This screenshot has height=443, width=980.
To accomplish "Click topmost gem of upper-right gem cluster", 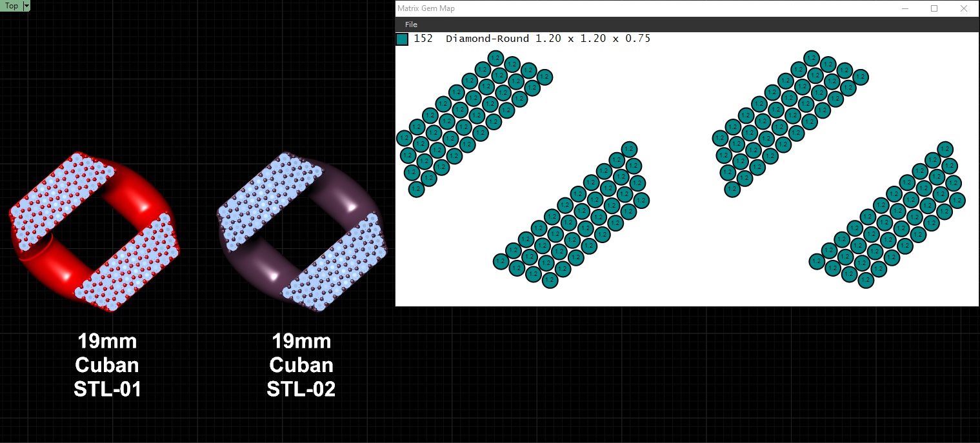I will pyautogui.click(x=811, y=58).
